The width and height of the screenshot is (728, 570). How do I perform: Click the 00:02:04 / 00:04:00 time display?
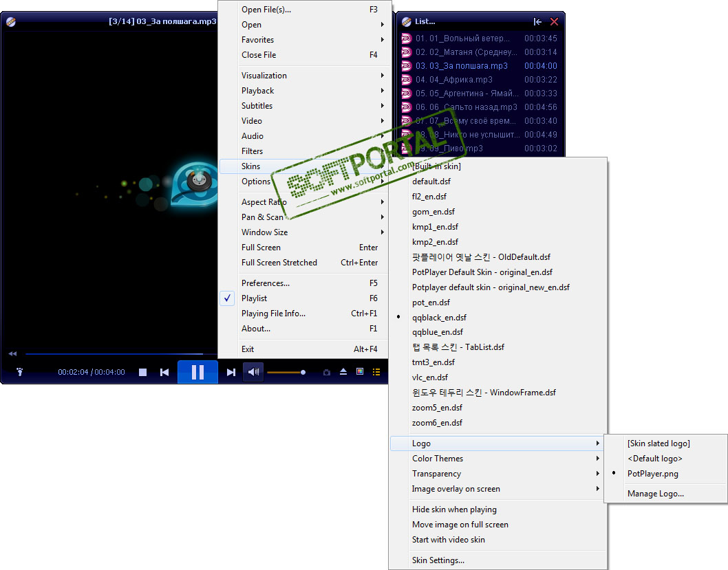point(92,372)
